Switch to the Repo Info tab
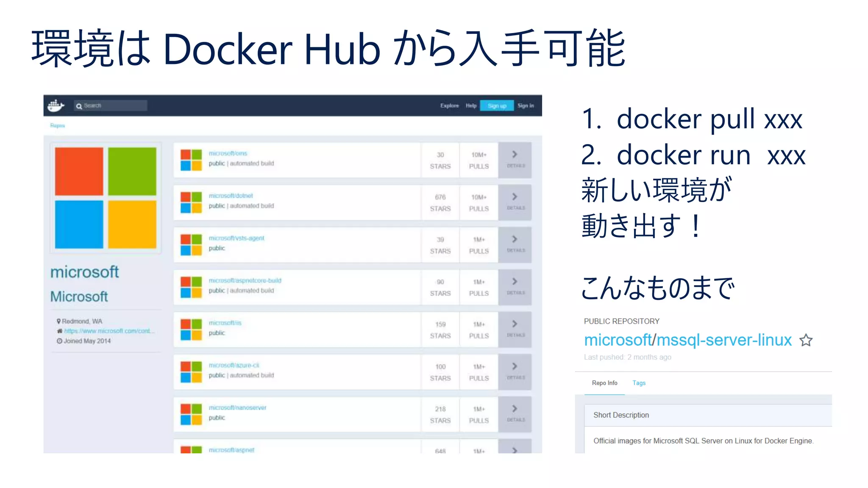The image size is (868, 488). (604, 383)
